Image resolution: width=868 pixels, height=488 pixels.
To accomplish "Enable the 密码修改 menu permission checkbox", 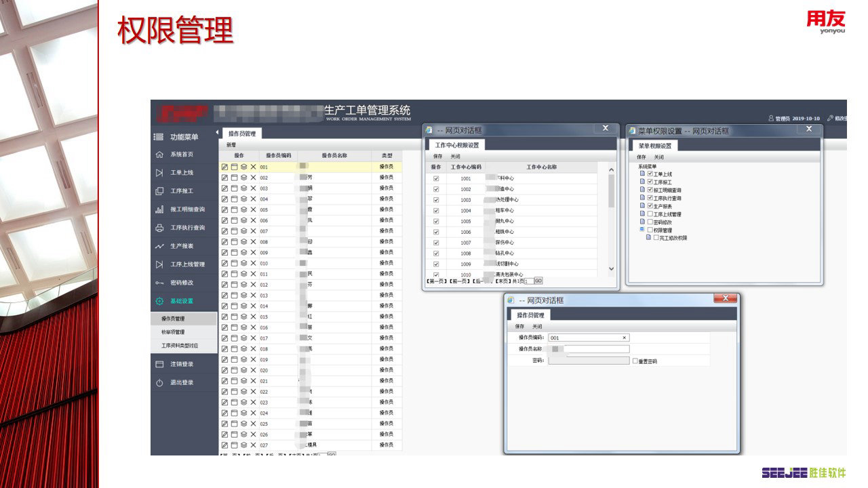I will point(650,222).
